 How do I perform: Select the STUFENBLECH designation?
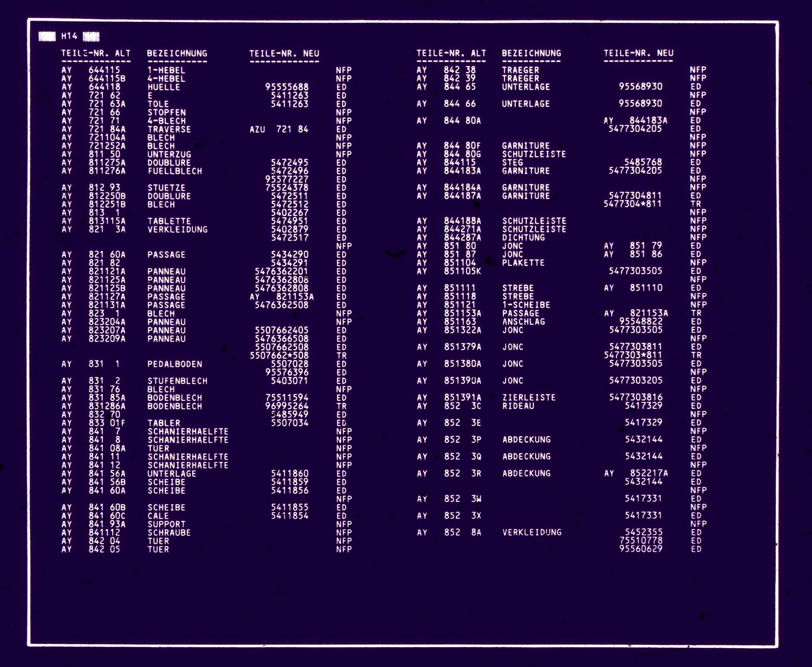177,381
